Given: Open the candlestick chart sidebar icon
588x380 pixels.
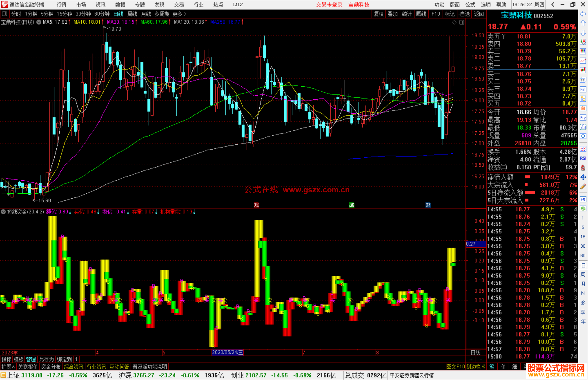Looking at the screenshot, I should point(583,70).
